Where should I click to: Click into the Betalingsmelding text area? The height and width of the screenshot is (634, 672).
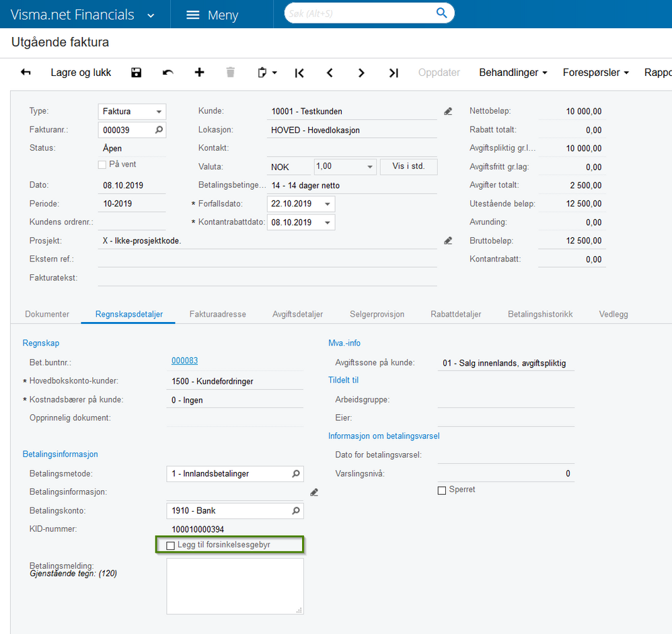click(x=235, y=586)
